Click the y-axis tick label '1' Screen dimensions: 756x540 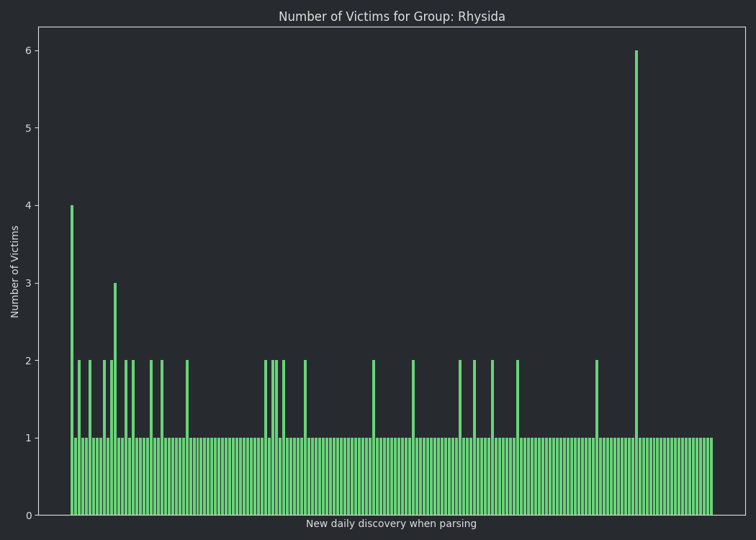29,438
